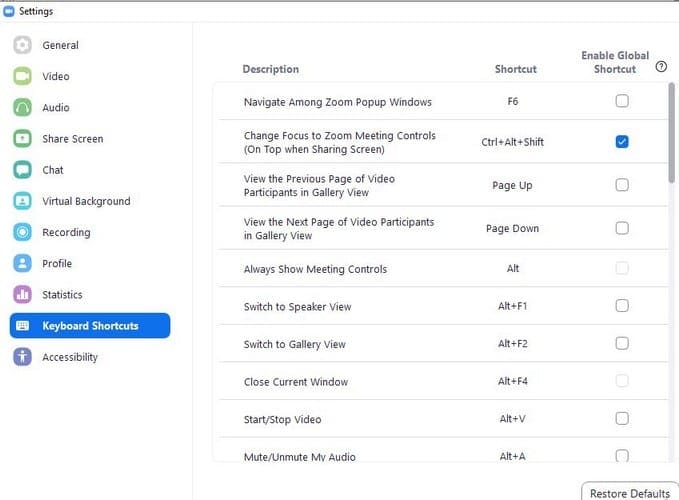
Task: Toggle global shortcut for Always Show Meeting Controls
Action: 622,268
